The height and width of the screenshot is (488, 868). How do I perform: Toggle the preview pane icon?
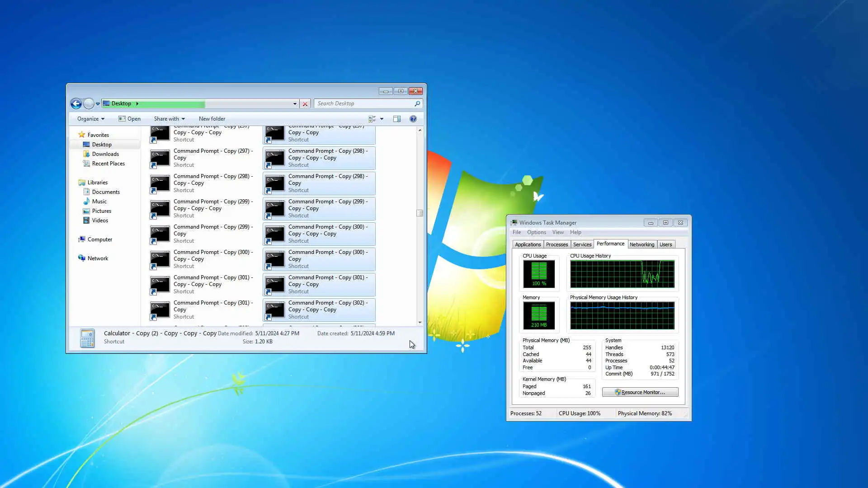point(397,119)
